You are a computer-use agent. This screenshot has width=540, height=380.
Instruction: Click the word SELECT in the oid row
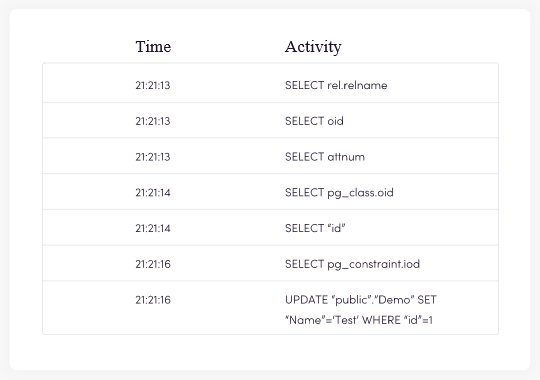coord(304,121)
